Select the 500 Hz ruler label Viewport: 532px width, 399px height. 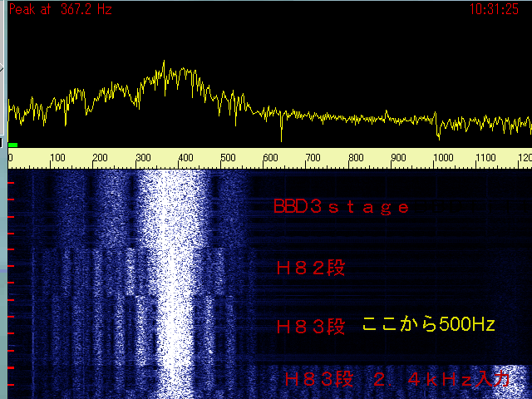pyautogui.click(x=228, y=158)
